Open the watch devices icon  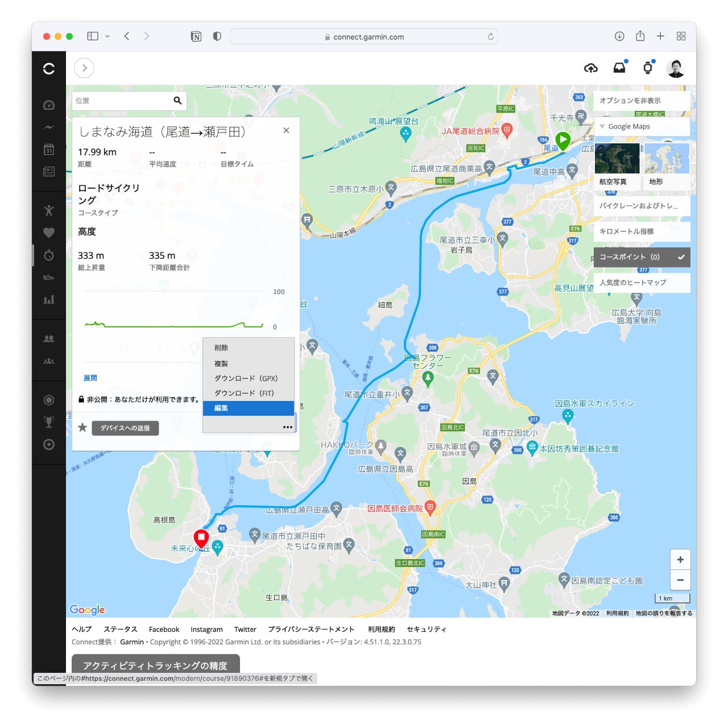click(x=648, y=68)
